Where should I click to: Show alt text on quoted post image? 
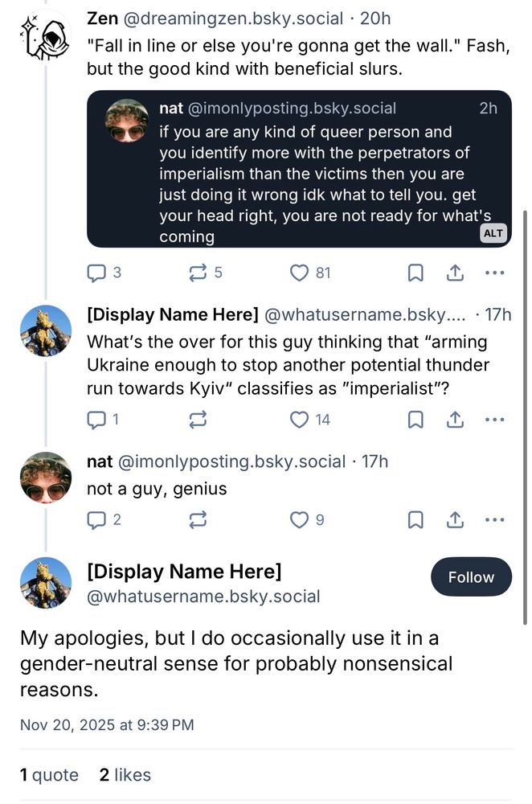click(x=493, y=233)
